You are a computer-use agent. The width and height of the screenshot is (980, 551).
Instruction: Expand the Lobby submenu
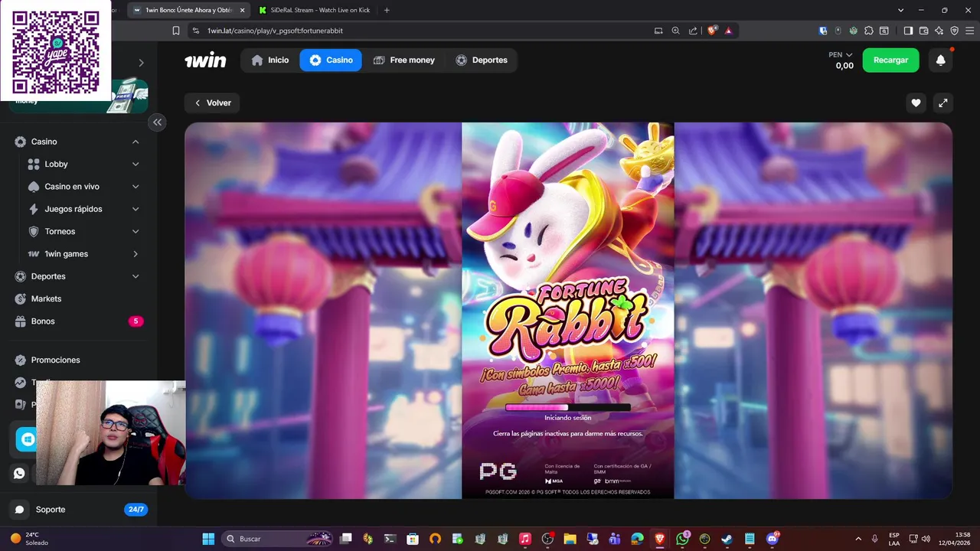[136, 164]
